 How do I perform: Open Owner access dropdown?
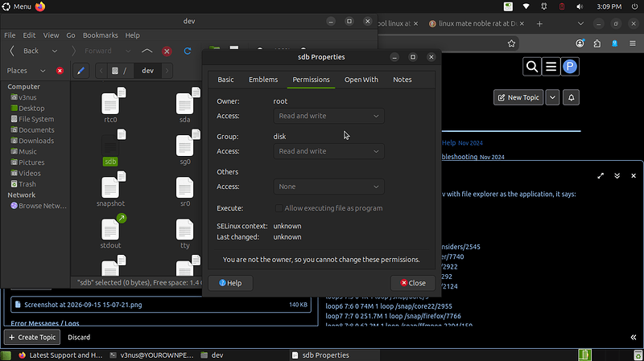328,116
